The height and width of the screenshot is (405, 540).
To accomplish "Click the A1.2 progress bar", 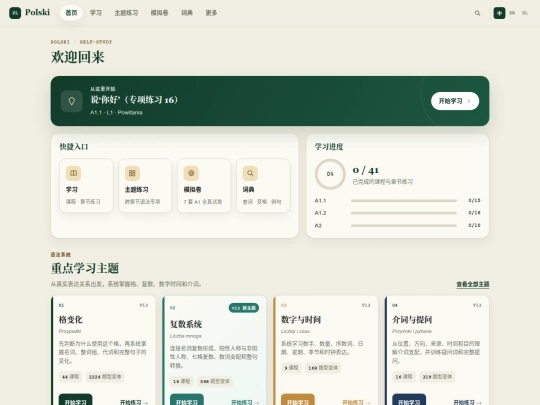I will point(404,213).
